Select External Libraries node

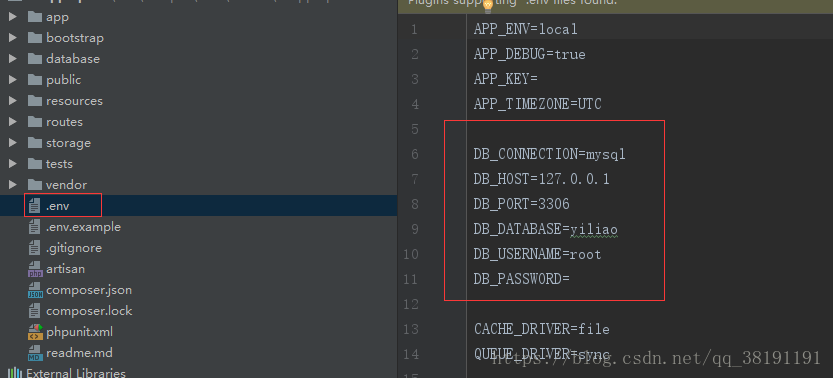pos(76,373)
